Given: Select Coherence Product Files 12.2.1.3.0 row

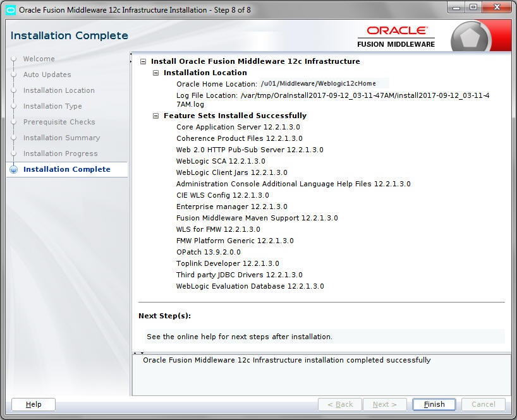Looking at the screenshot, I should (240, 138).
